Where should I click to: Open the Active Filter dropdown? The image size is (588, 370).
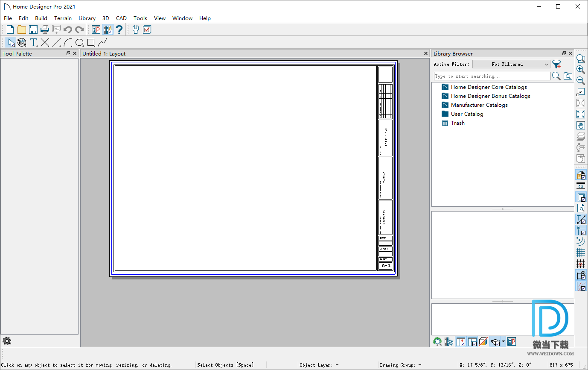[x=512, y=64]
